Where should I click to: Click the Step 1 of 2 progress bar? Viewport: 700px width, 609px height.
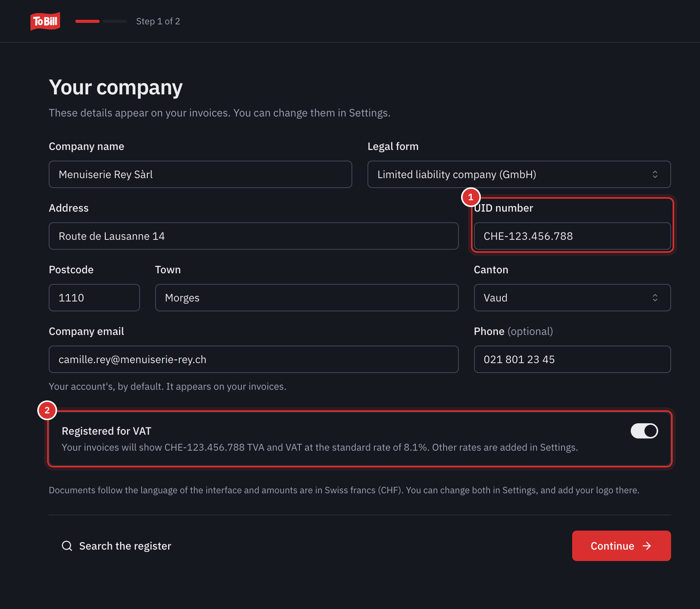[x=101, y=21]
